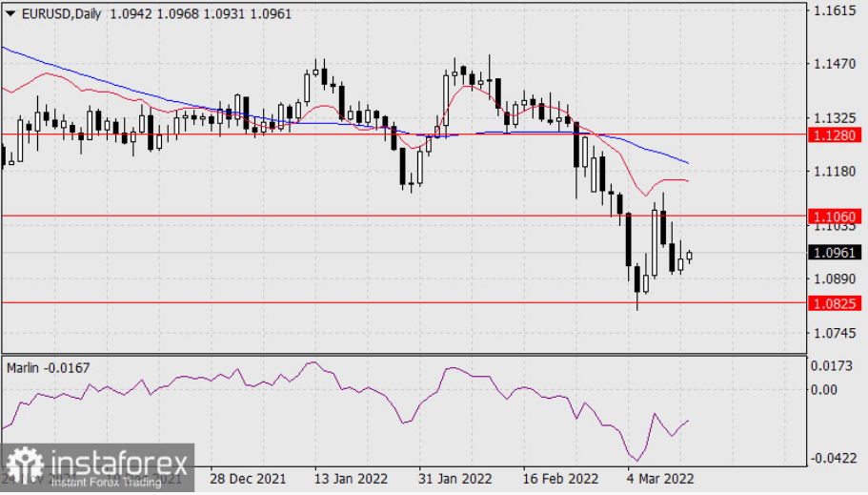The width and height of the screenshot is (868, 495).
Task: Click the 31 Jan 2022 date label
Action: tap(455, 479)
